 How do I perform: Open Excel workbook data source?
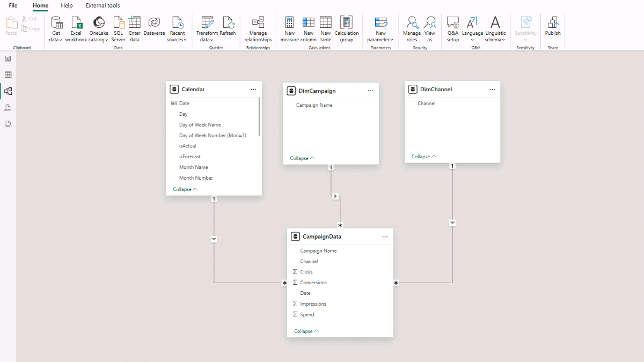click(x=76, y=23)
